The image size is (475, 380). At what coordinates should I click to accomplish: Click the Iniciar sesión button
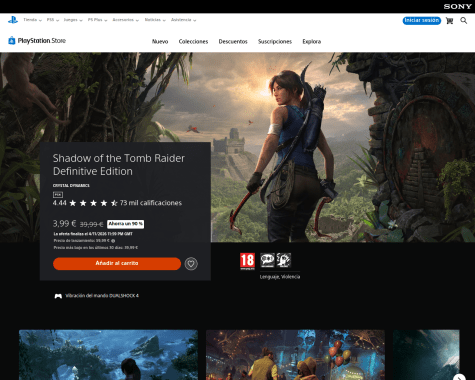tap(422, 21)
